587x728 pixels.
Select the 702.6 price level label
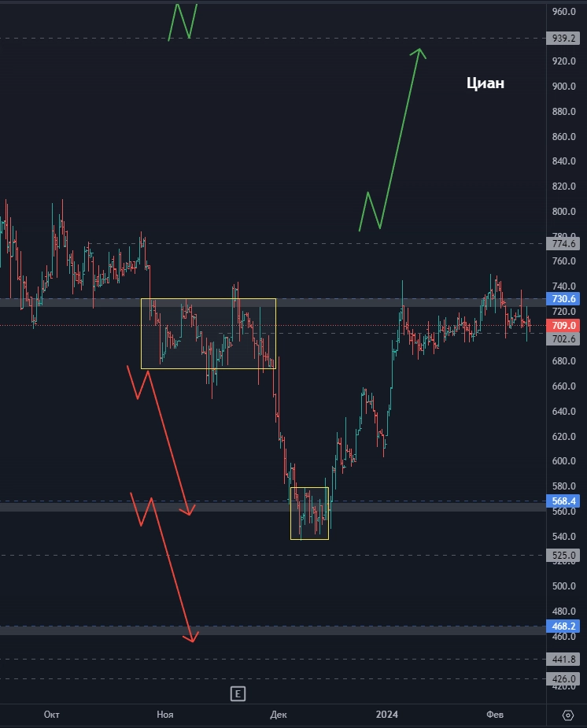tap(564, 339)
